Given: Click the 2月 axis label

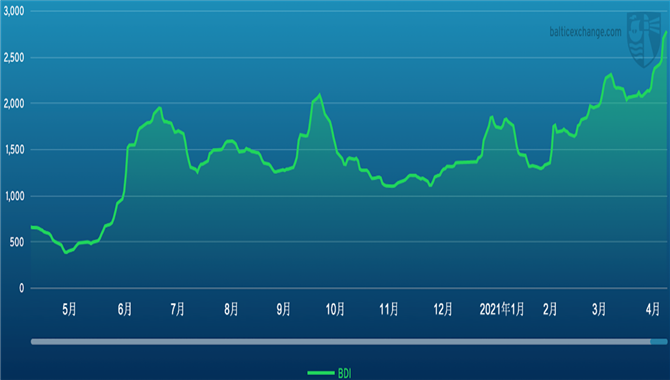Looking at the screenshot, I should pos(550,309).
